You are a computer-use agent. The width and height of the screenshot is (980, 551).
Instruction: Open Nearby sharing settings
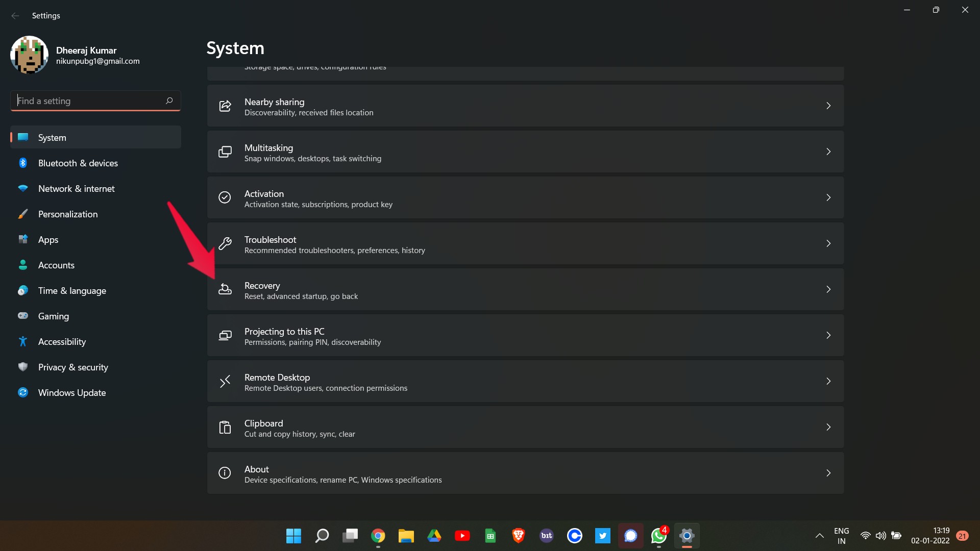pyautogui.click(x=525, y=106)
